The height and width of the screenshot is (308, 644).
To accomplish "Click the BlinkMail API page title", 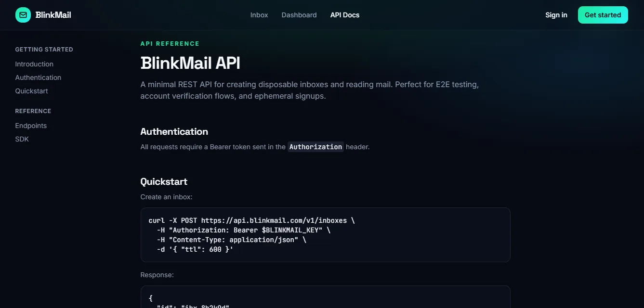I will [x=190, y=63].
